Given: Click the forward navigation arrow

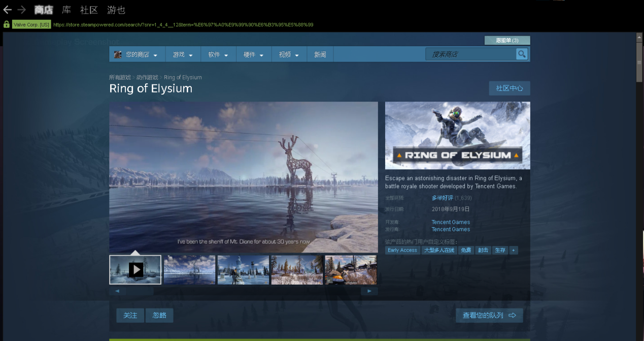Looking at the screenshot, I should (21, 10).
